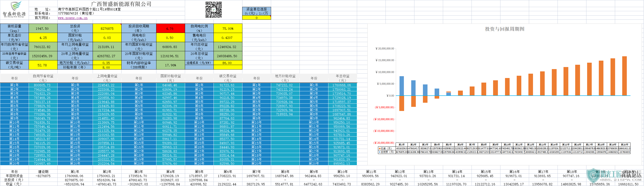Select the fund unit selection cell showing 0
The image size is (644, 186).
(256, 18)
